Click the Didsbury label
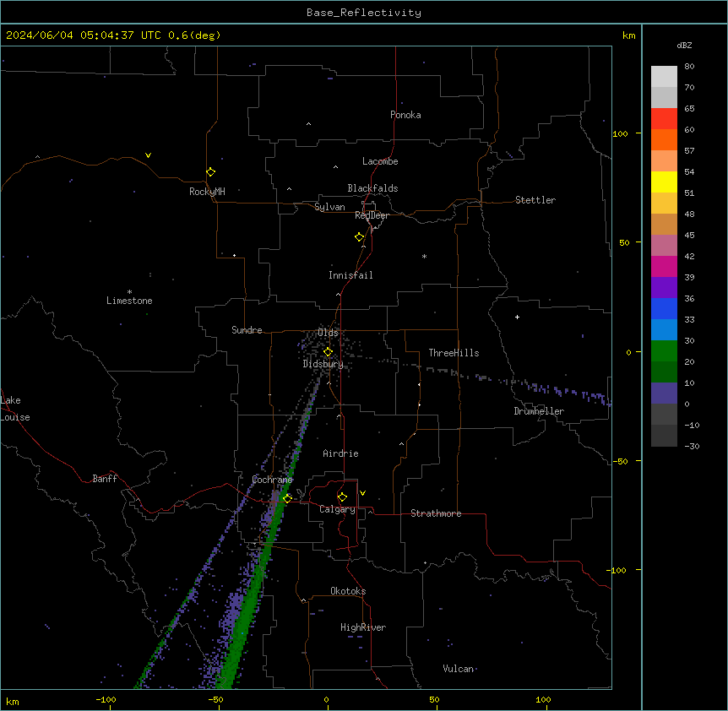This screenshot has height=711, width=728. pyautogui.click(x=323, y=364)
